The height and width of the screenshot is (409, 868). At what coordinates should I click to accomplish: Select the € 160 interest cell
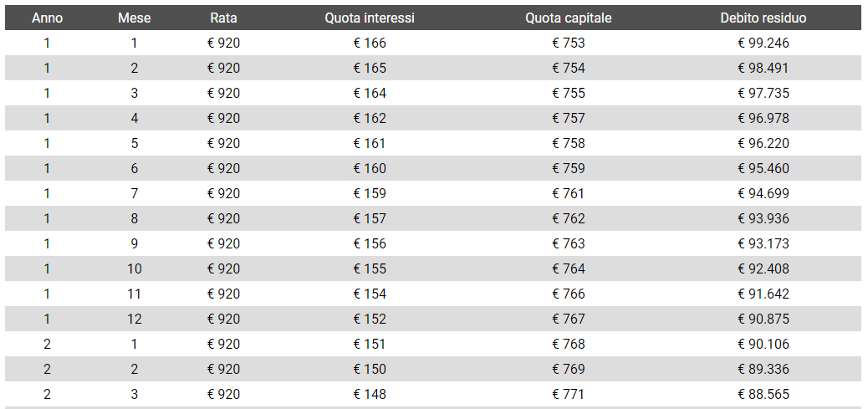[x=370, y=168]
